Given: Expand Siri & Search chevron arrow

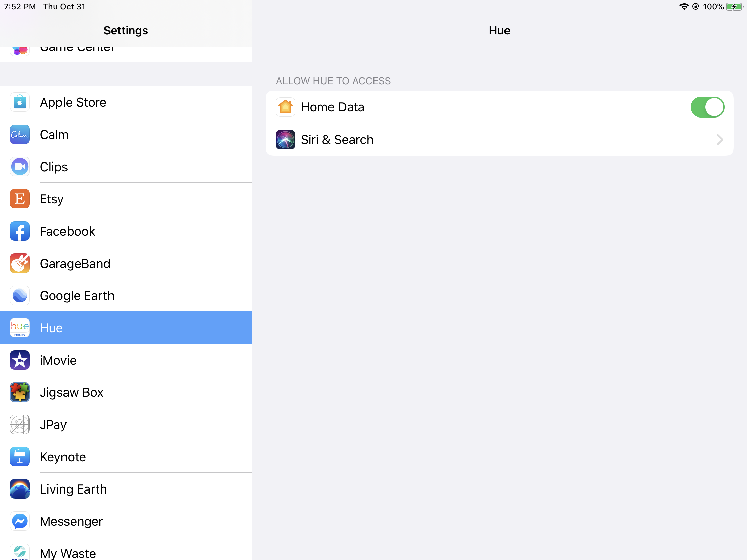Looking at the screenshot, I should click(x=720, y=139).
